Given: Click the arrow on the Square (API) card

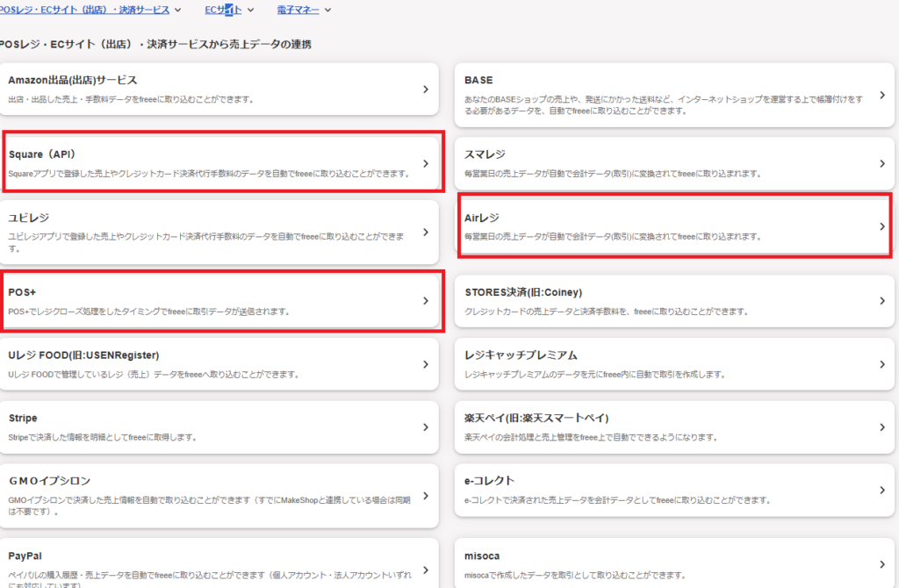Looking at the screenshot, I should click(x=426, y=164).
